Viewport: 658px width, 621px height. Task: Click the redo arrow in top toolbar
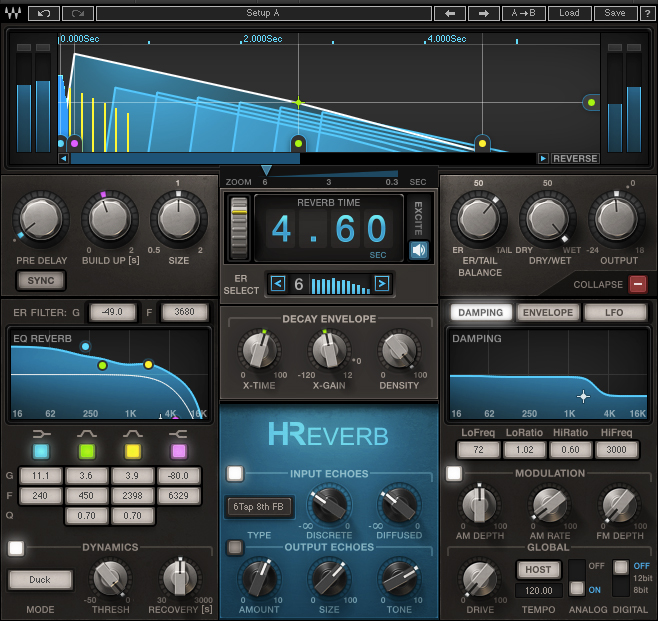(79, 13)
